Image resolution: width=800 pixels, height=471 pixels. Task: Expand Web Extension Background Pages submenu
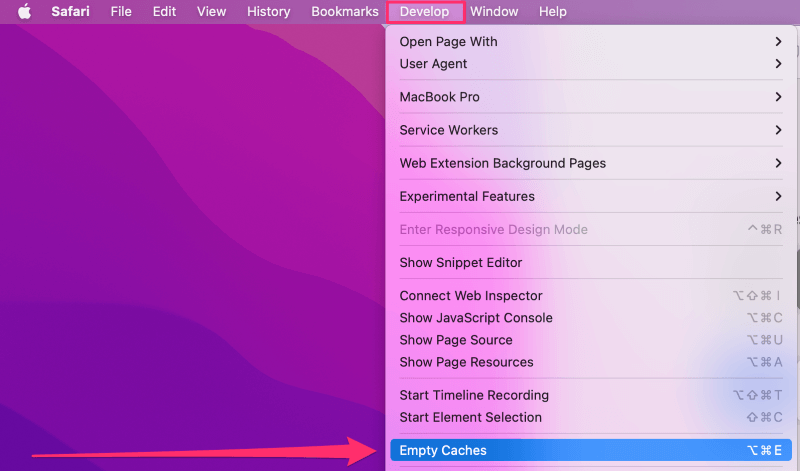pos(502,163)
